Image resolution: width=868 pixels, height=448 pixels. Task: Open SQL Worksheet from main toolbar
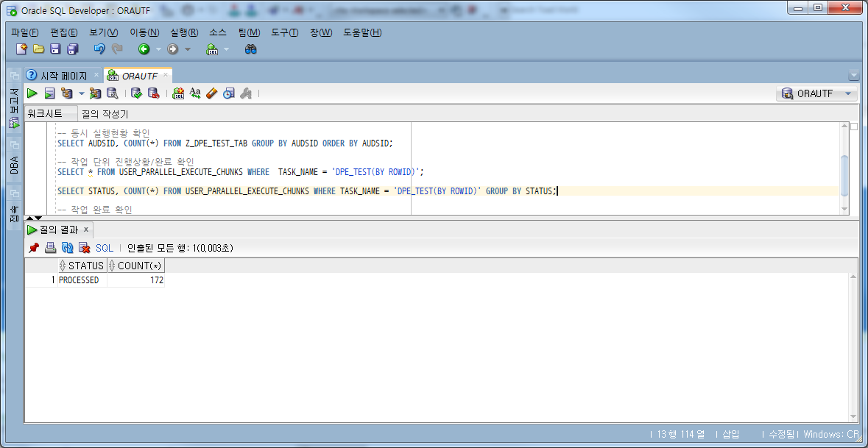click(213, 49)
